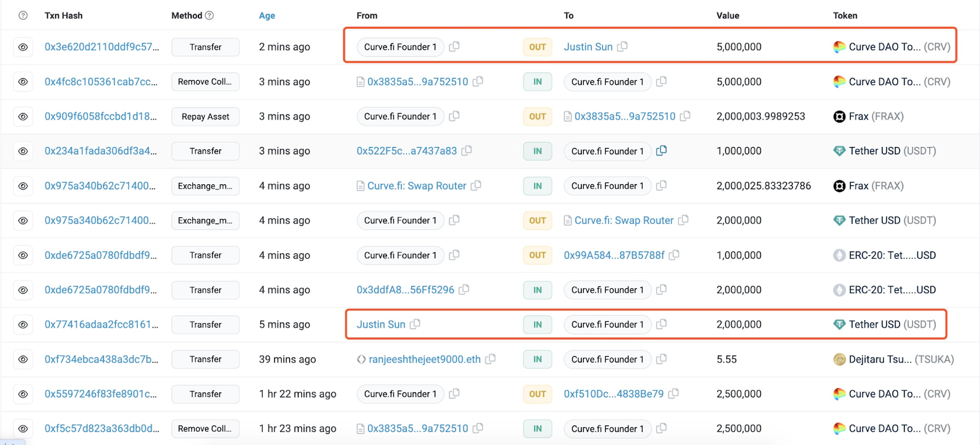Copy the Curve.fi: Swap Router sender address

coord(476,185)
